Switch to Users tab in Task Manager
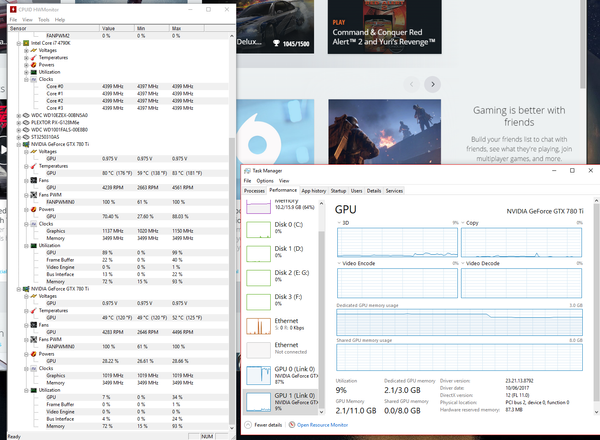 pos(357,191)
